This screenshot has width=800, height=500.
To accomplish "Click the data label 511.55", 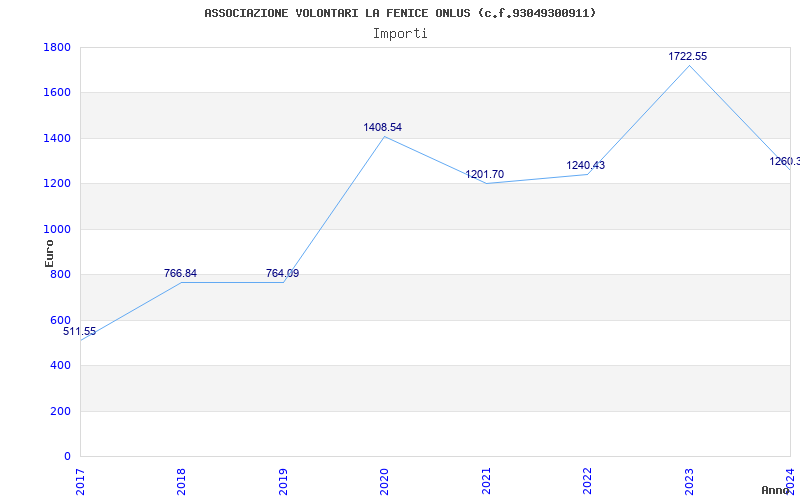I will 79,332.
